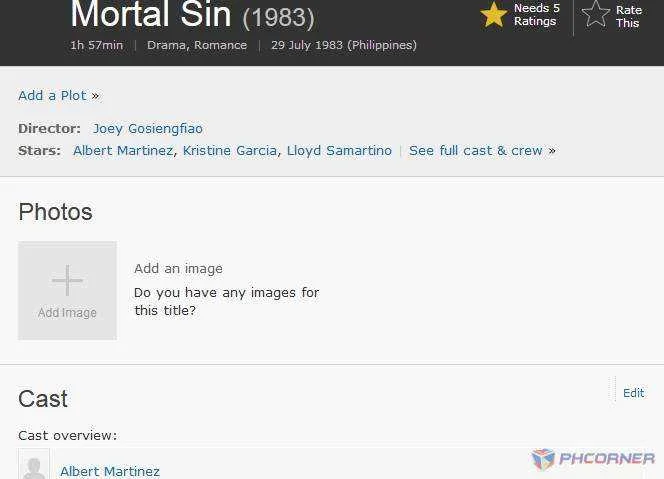Open Albert Martinez in the Stars line
This screenshot has width=664, height=479.
click(123, 151)
